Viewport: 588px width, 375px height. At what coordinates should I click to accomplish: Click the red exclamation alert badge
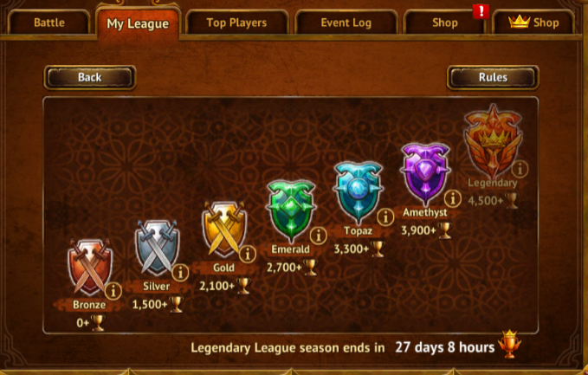click(x=481, y=11)
